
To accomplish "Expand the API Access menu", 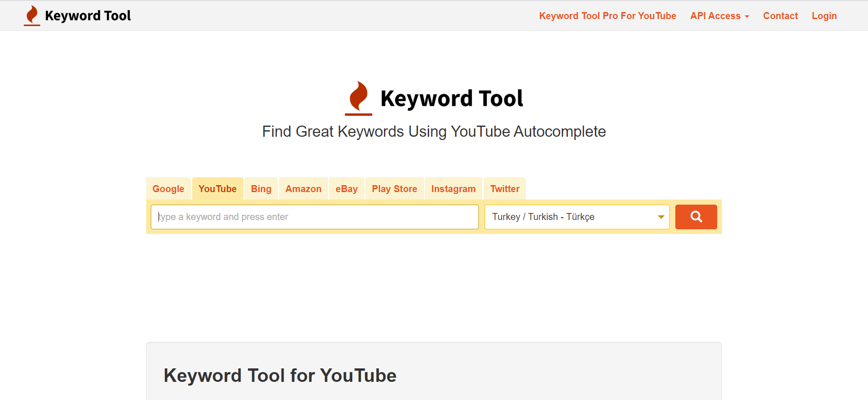I will point(720,16).
